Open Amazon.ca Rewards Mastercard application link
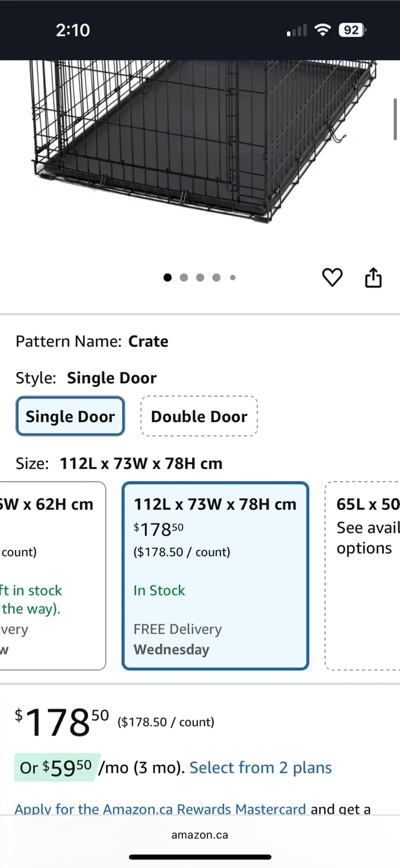 coord(160,809)
